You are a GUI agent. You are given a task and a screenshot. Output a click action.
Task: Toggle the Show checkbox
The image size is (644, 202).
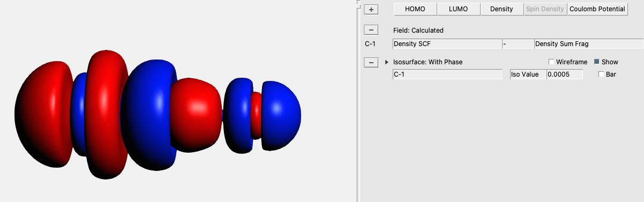(x=597, y=62)
